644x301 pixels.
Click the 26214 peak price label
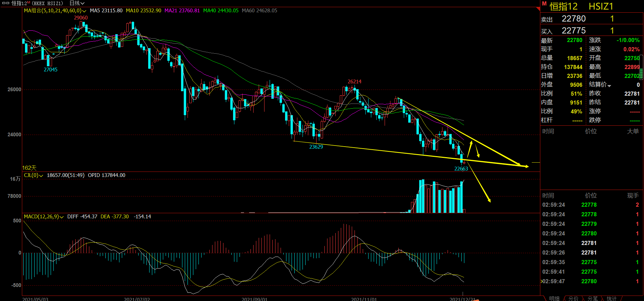tap(355, 82)
